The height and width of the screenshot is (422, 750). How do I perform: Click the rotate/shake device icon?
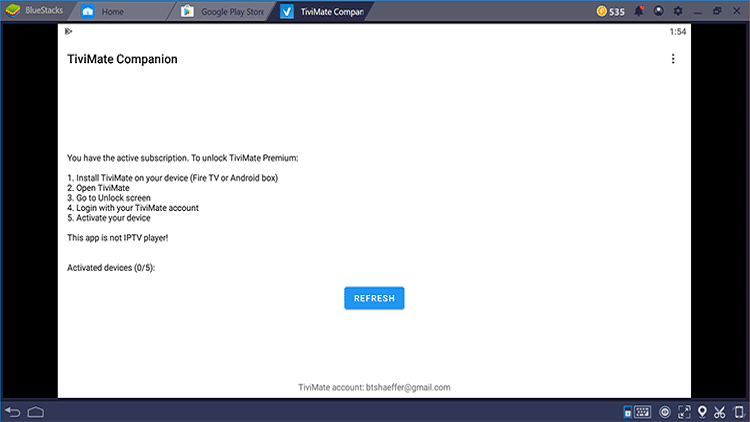click(x=739, y=412)
